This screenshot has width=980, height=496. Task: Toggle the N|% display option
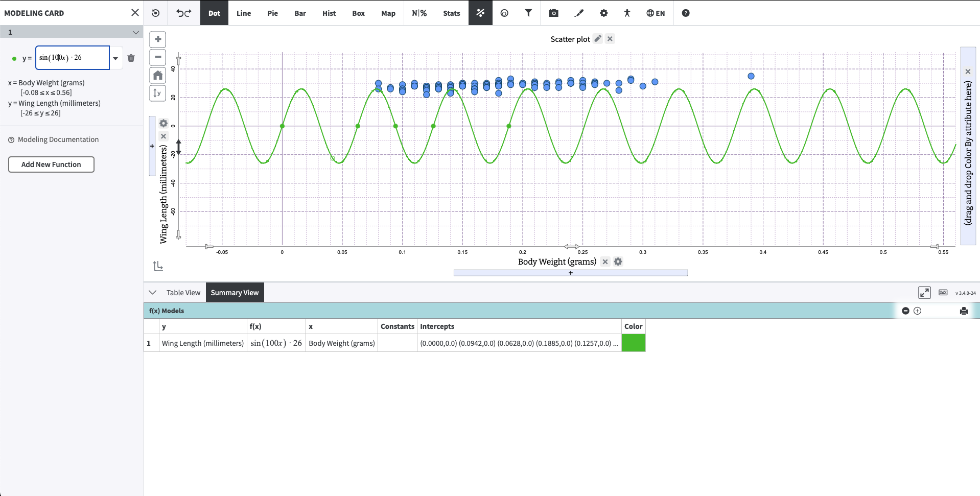(419, 13)
